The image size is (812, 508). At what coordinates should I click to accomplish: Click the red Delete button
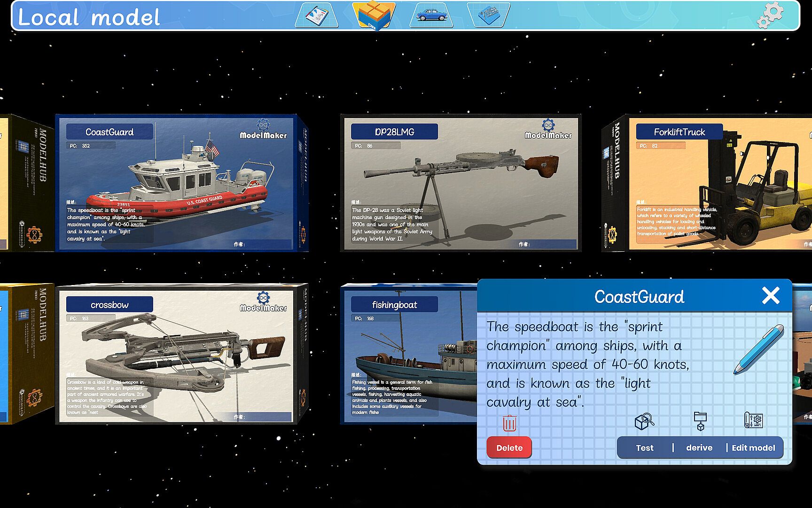509,448
